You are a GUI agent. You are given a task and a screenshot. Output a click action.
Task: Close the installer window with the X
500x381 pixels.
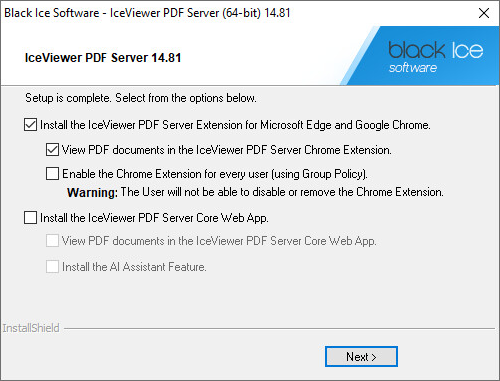click(484, 13)
